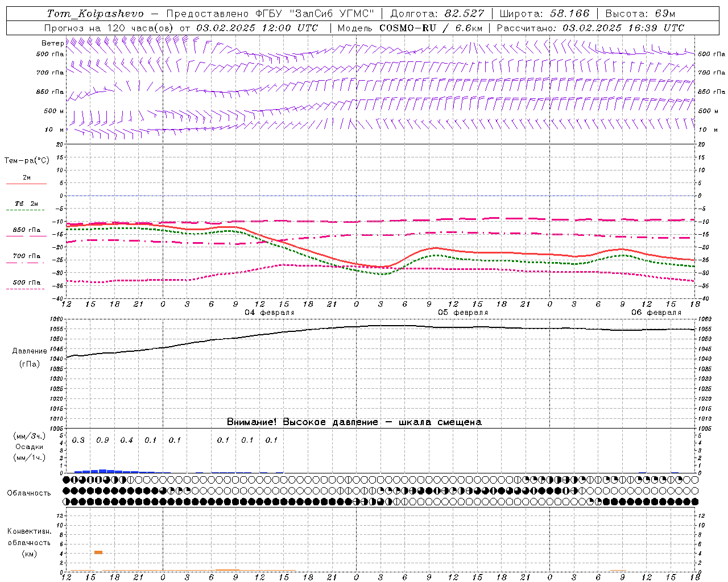Click the station name Tom_Kolpashevo
The height and width of the screenshot is (582, 728).
click(96, 14)
